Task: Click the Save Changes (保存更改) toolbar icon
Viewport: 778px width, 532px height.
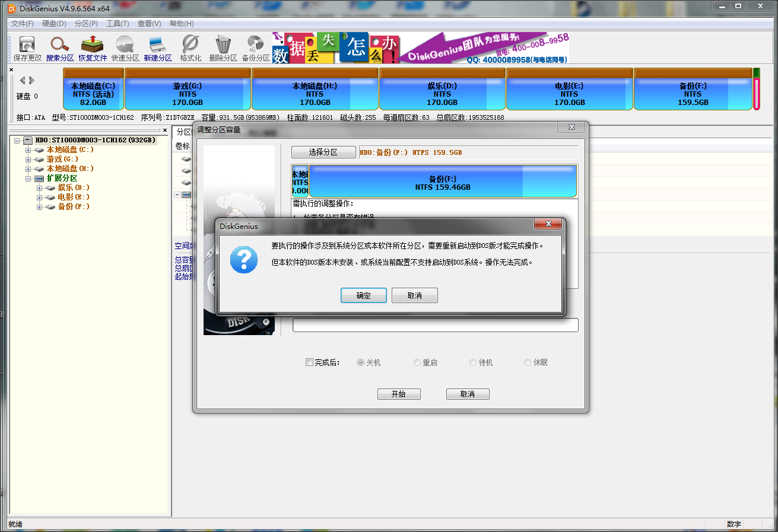Action: click(27, 49)
